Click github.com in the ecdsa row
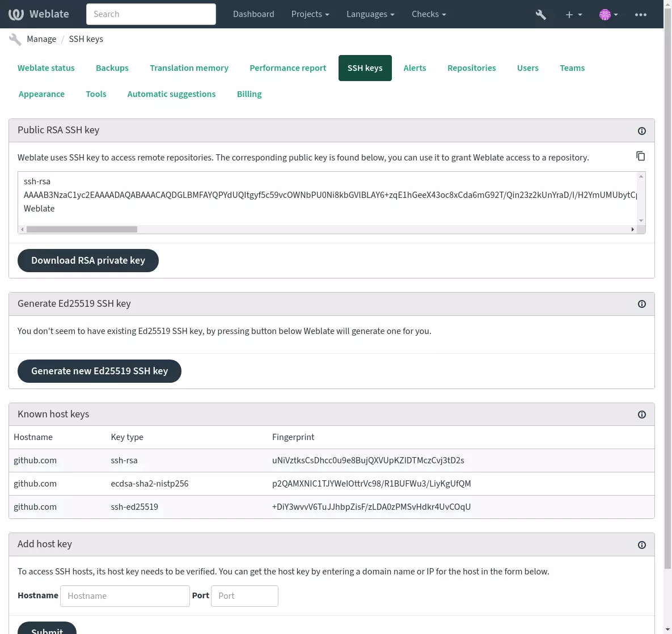Viewport: 672px width, 634px height. [x=35, y=484]
